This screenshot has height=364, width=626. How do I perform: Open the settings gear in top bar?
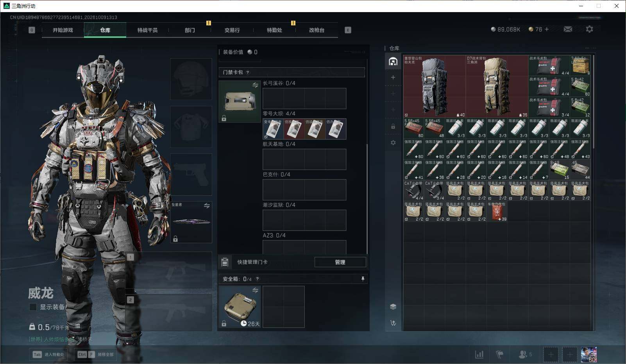(x=589, y=29)
